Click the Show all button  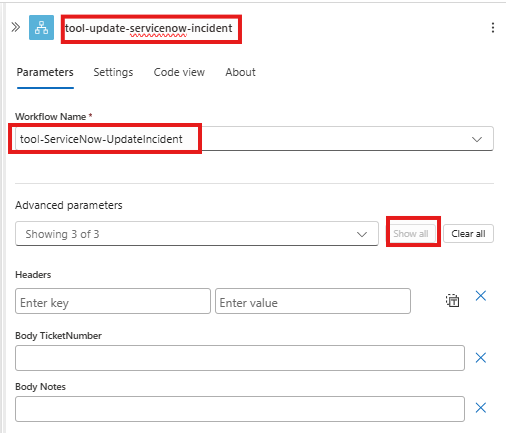point(411,234)
